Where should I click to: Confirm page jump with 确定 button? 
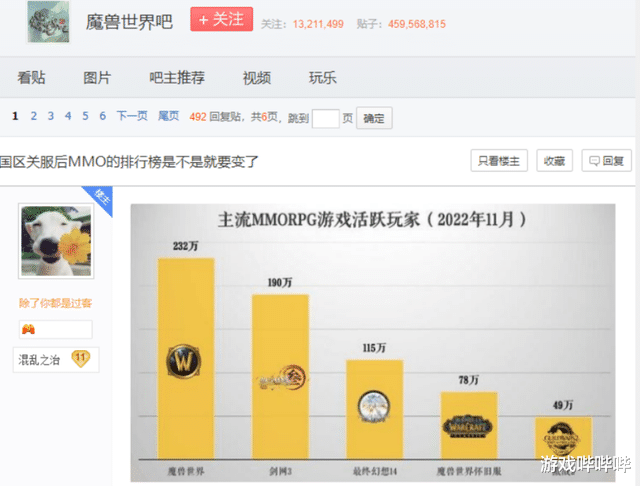click(374, 118)
